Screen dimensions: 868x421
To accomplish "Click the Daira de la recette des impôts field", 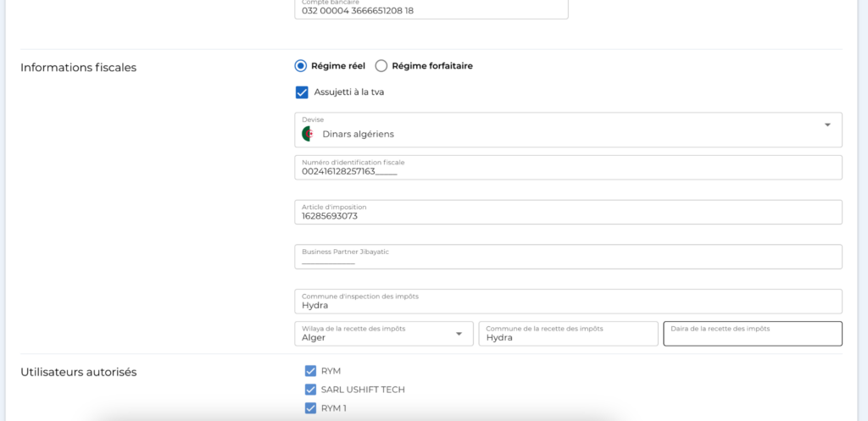I will pyautogui.click(x=753, y=334).
